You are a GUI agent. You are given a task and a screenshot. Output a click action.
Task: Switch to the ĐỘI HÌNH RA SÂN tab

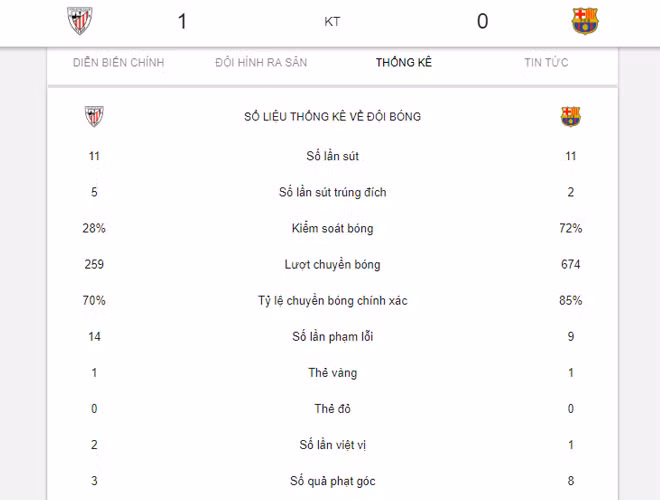261,63
